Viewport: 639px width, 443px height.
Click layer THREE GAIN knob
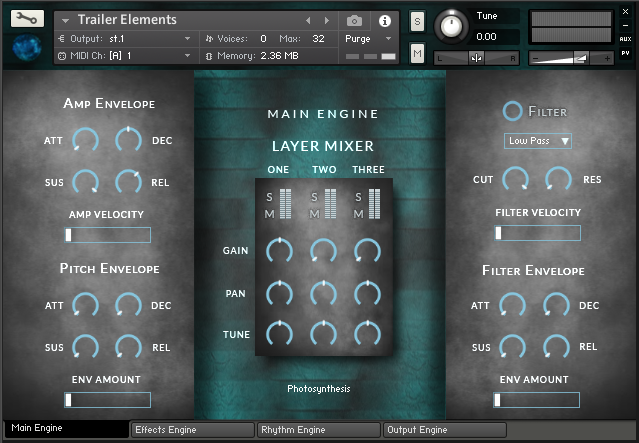pos(368,251)
